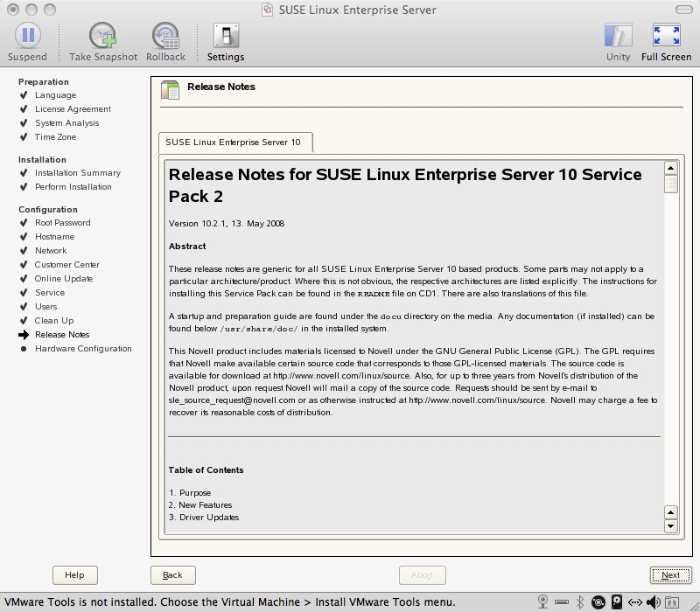Click the Bluetooth status icon
Viewport: 700px width, 612px height.
[x=580, y=602]
